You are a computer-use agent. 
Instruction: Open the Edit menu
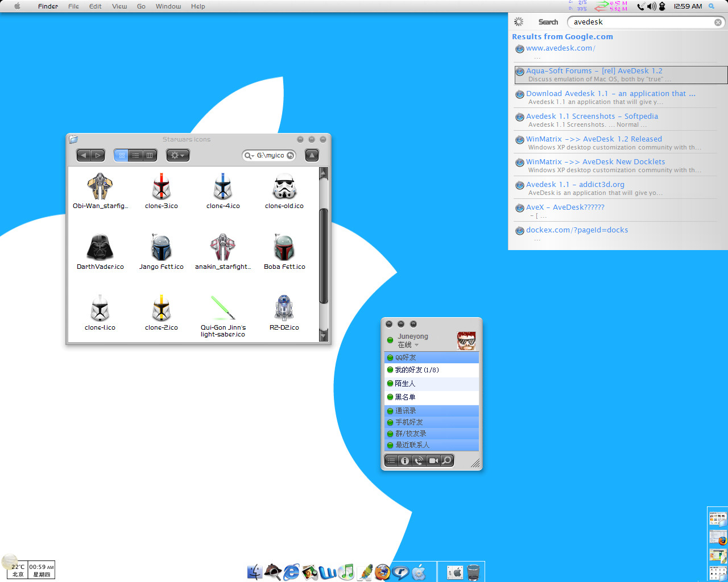[x=96, y=6]
